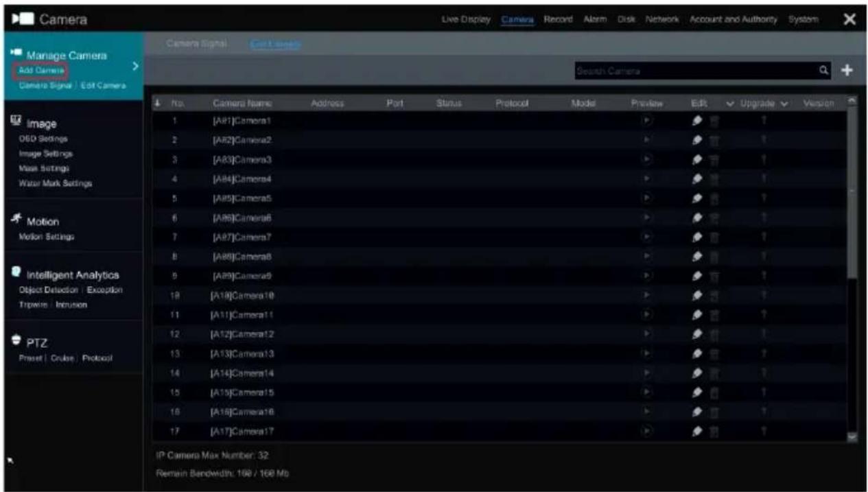Click the edit pencil icon for Camera6

[696, 217]
